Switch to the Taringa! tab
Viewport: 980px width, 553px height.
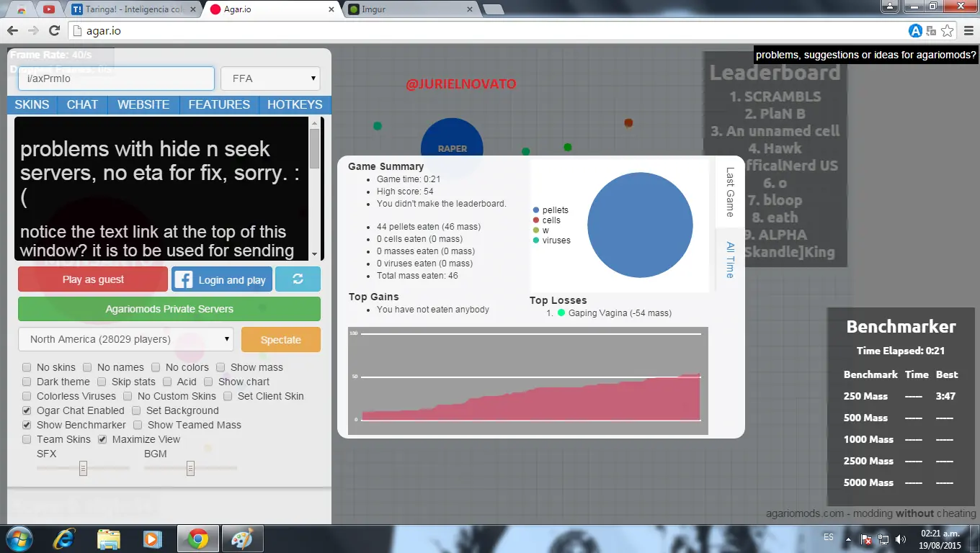(134, 9)
